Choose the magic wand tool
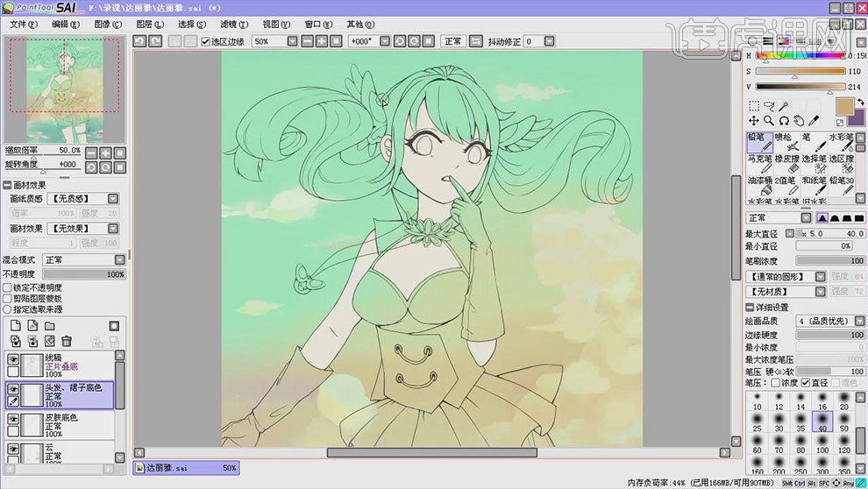Viewport: 868px width, 489px height. tap(784, 106)
